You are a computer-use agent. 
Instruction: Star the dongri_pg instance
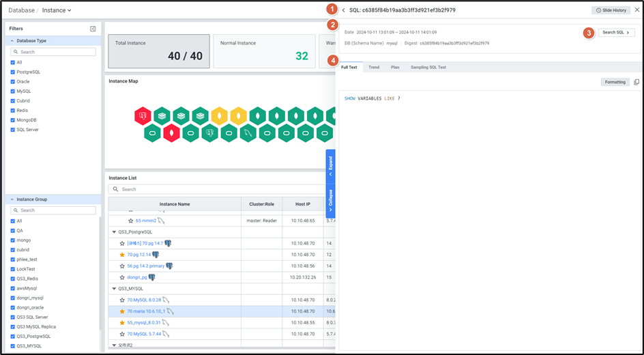(122, 278)
